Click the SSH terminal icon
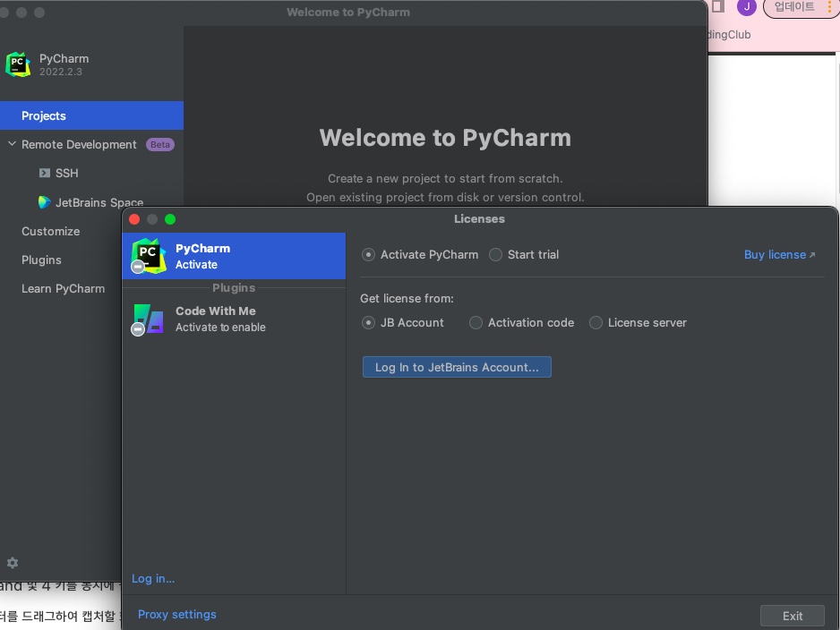840x630 pixels. 45,173
